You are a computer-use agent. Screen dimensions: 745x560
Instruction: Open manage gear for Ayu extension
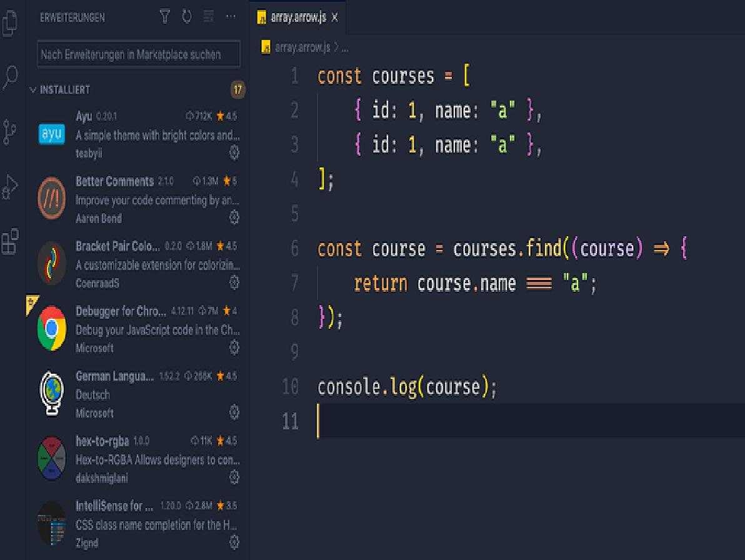point(234,152)
